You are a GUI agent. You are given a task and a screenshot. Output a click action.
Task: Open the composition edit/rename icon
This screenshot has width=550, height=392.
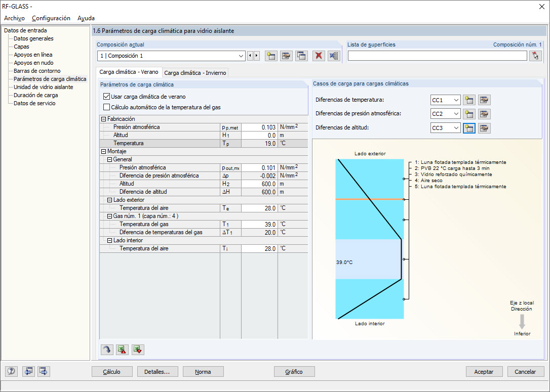[x=286, y=56]
